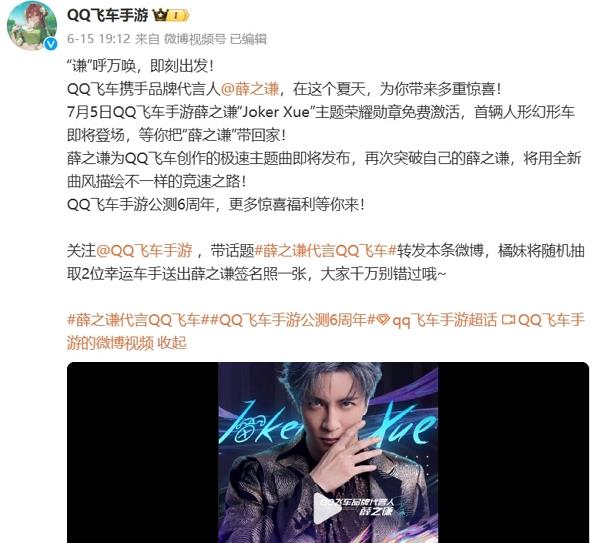The image size is (600, 543).
Task: Open the @薛之谦 mention link
Action: pos(250,89)
